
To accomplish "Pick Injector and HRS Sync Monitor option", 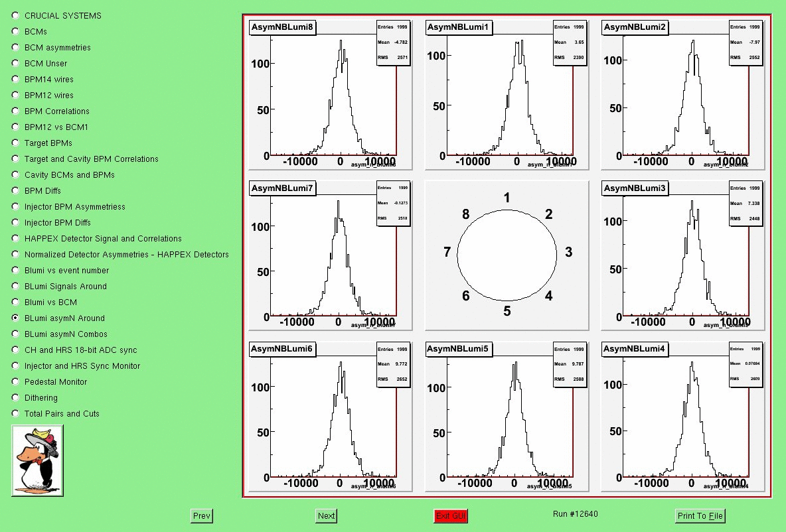I will point(15,366).
